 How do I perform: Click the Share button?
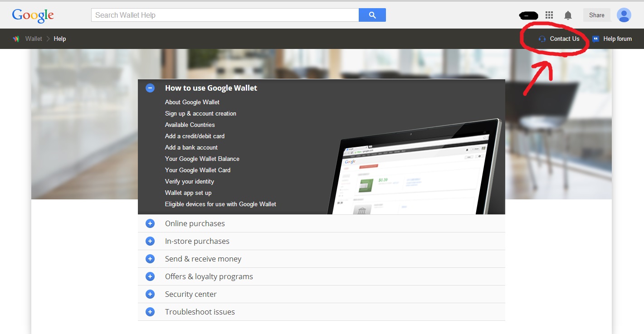click(597, 15)
